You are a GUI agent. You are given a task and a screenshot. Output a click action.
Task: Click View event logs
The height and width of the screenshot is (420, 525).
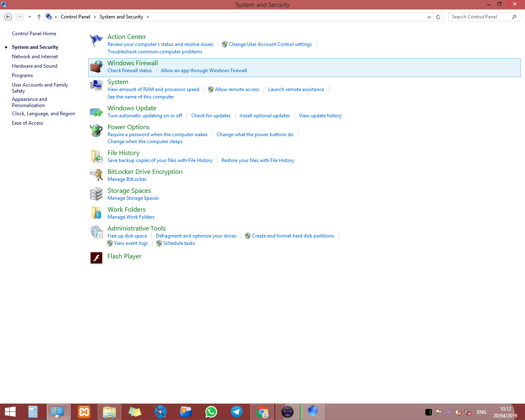(131, 243)
